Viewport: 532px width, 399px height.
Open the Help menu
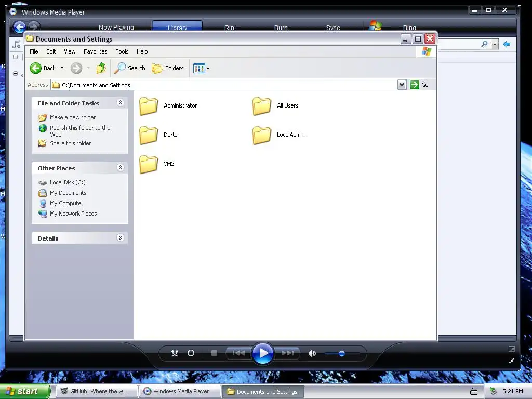click(x=142, y=51)
